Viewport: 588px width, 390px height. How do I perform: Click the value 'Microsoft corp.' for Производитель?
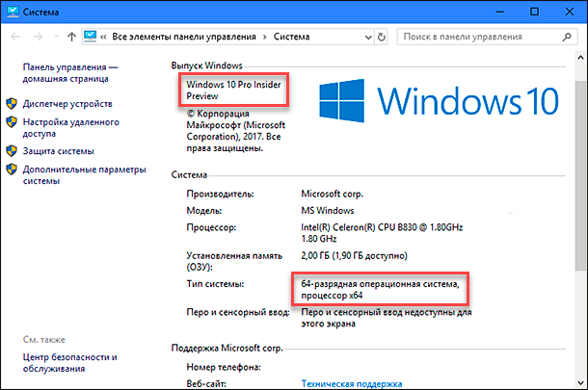tap(333, 195)
